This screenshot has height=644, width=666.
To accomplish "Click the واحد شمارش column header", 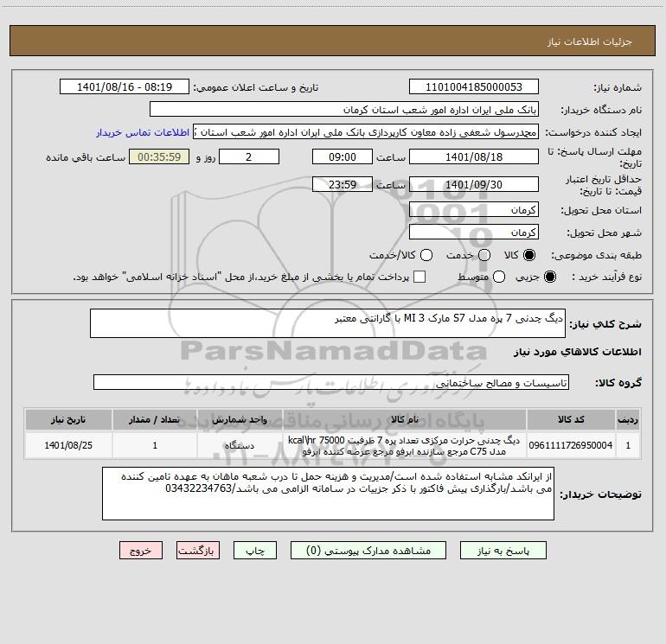I will 240,419.
